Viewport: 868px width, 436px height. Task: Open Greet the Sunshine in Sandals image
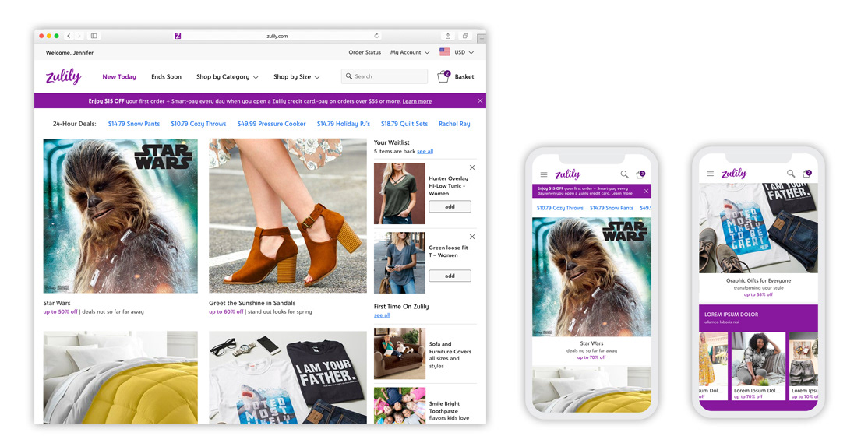[x=288, y=216]
